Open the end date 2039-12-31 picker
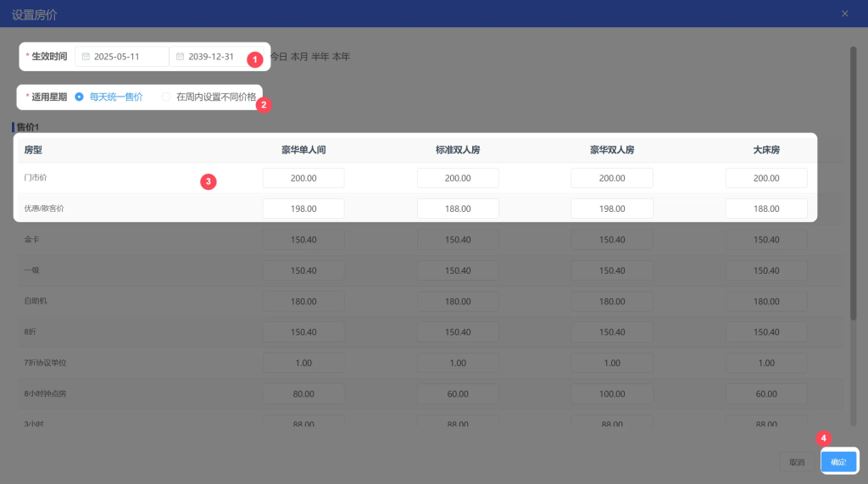This screenshot has height=484, width=868. click(x=212, y=57)
